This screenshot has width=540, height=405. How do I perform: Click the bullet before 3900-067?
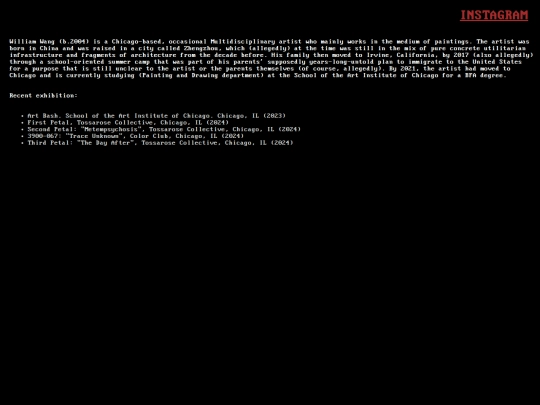(x=22, y=136)
